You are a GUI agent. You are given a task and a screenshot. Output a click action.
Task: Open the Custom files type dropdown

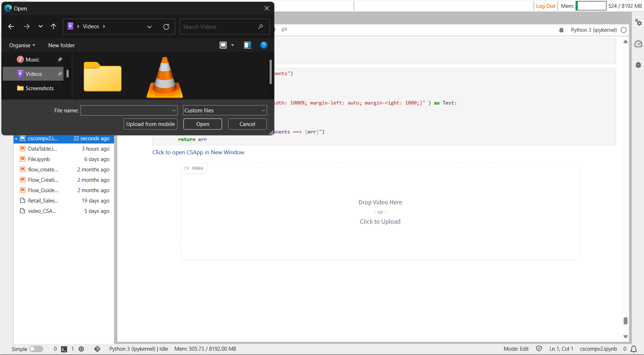(x=225, y=111)
